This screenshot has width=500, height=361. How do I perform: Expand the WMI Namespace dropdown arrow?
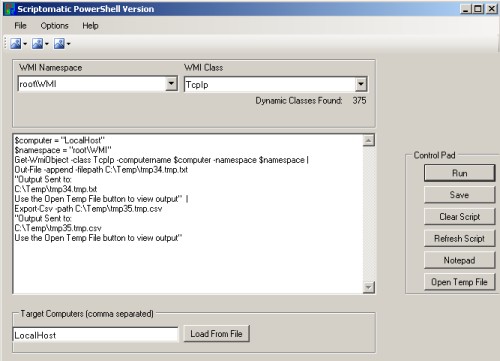171,84
